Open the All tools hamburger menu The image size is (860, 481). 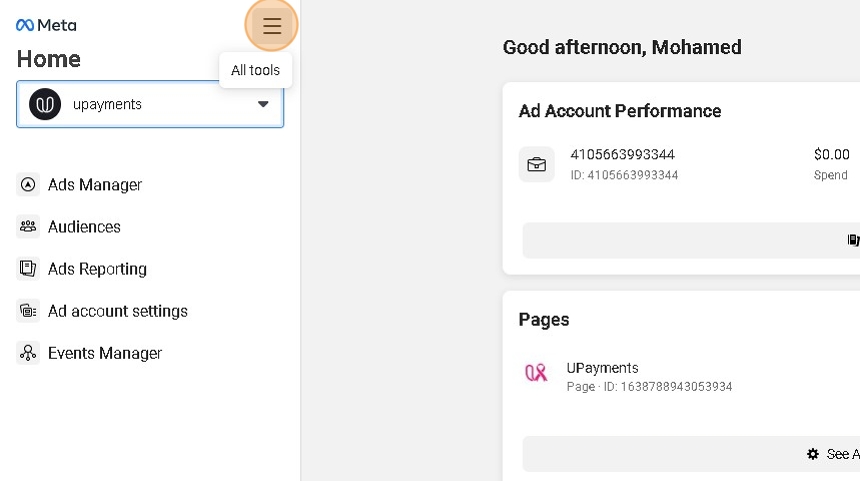[272, 26]
